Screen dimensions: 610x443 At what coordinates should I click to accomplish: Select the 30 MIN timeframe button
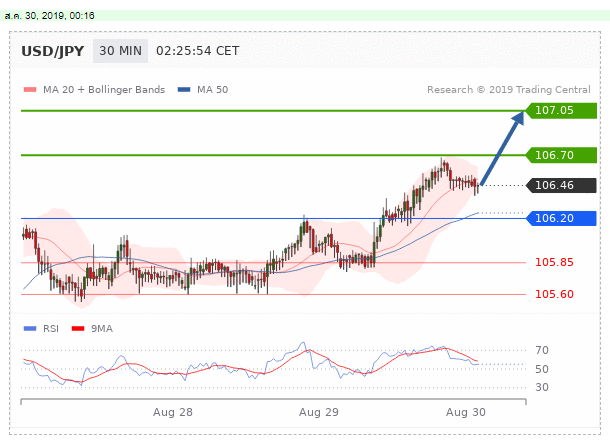click(120, 51)
